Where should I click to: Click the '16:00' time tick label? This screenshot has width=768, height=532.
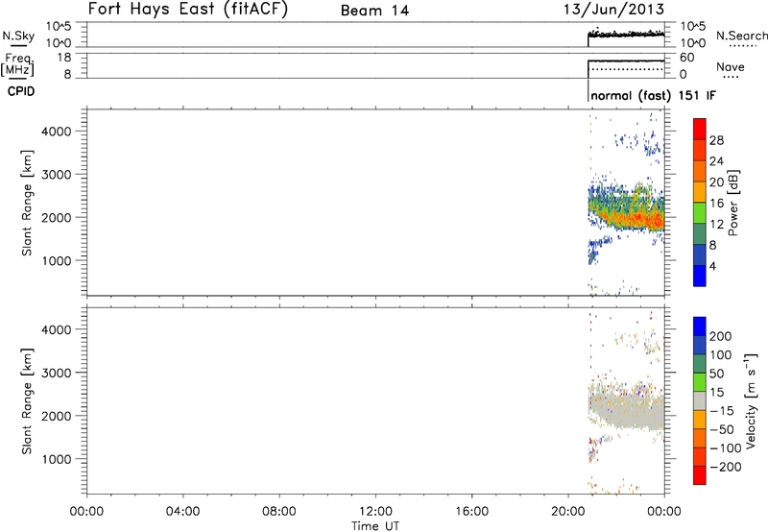(x=471, y=512)
